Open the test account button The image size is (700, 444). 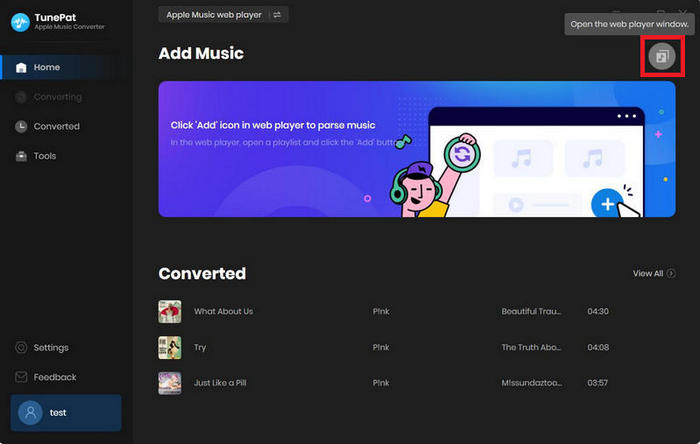coord(66,412)
